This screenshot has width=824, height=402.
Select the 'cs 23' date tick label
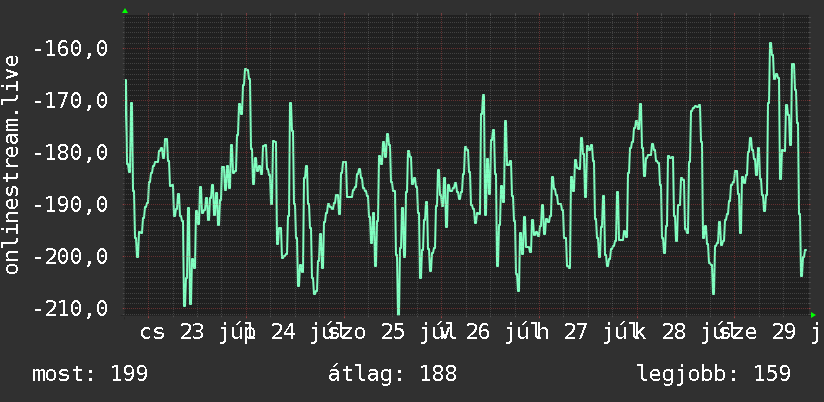tap(172, 332)
